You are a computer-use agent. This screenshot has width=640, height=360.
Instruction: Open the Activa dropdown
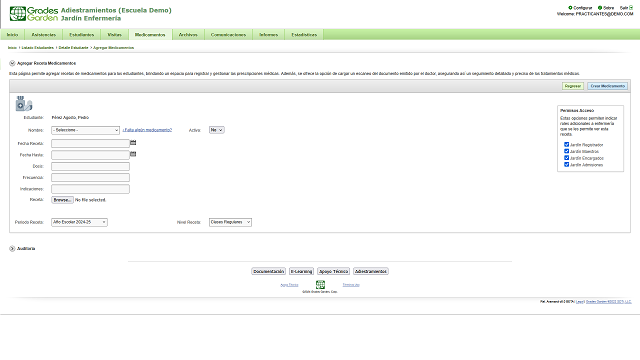point(217,130)
